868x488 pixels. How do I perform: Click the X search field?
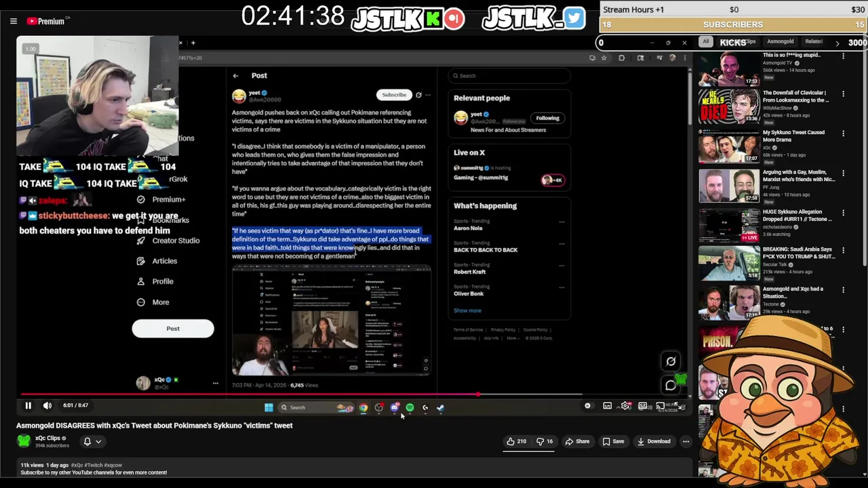[509, 76]
